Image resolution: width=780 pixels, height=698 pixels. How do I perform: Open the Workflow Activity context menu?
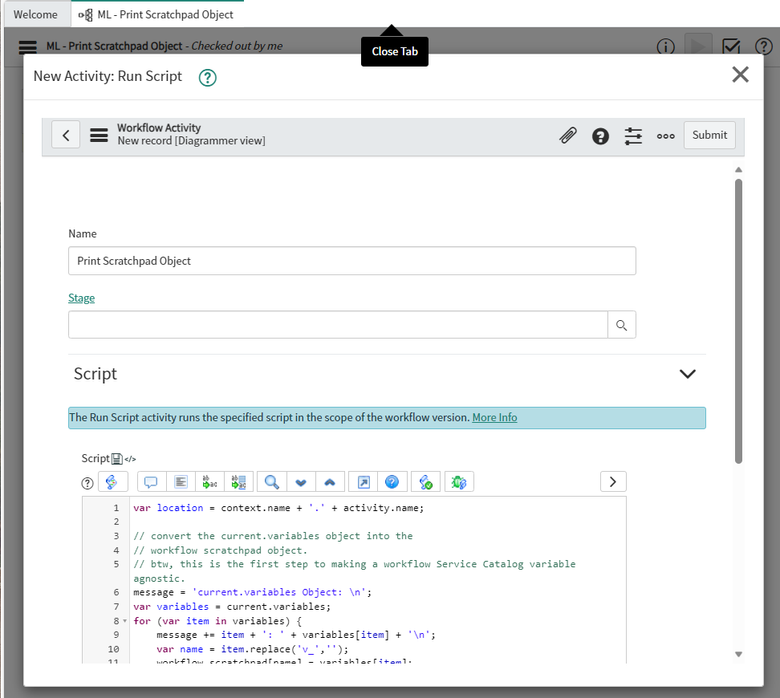click(98, 135)
